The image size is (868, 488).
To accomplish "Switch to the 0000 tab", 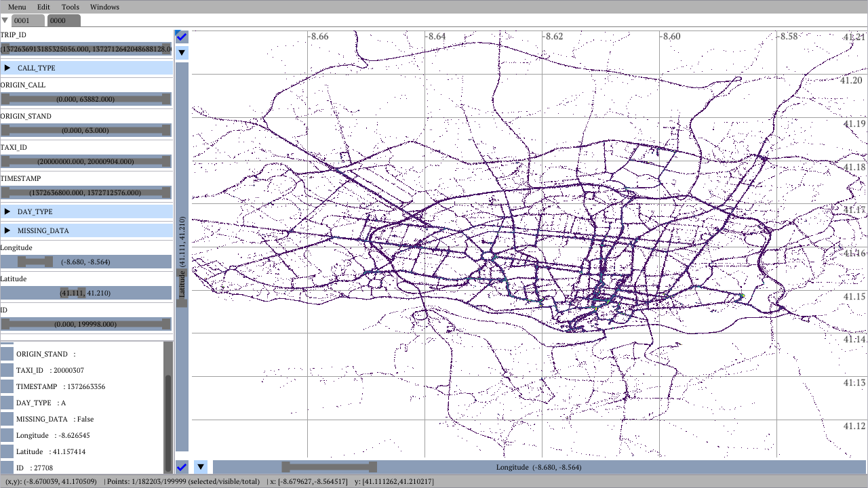I will click(64, 20).
